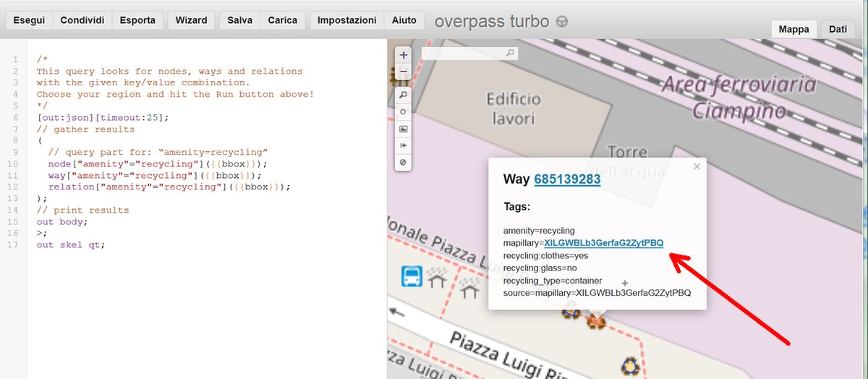Image resolution: width=868 pixels, height=379 pixels.
Task: Click the 'out body;' code line
Action: click(x=61, y=222)
